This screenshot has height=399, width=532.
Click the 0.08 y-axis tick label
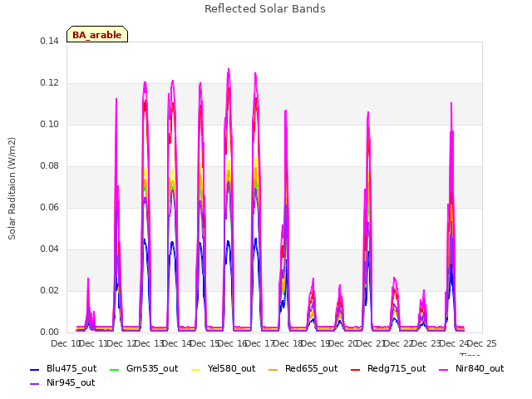coord(49,166)
